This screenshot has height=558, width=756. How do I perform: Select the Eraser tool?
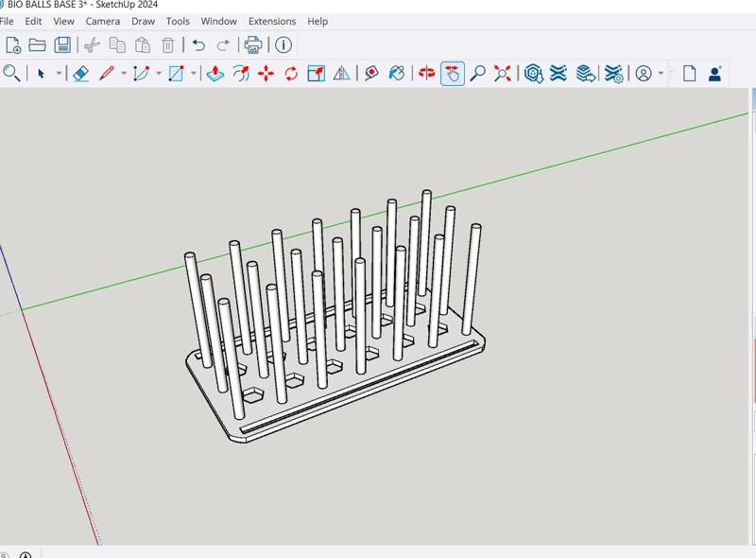(x=80, y=74)
